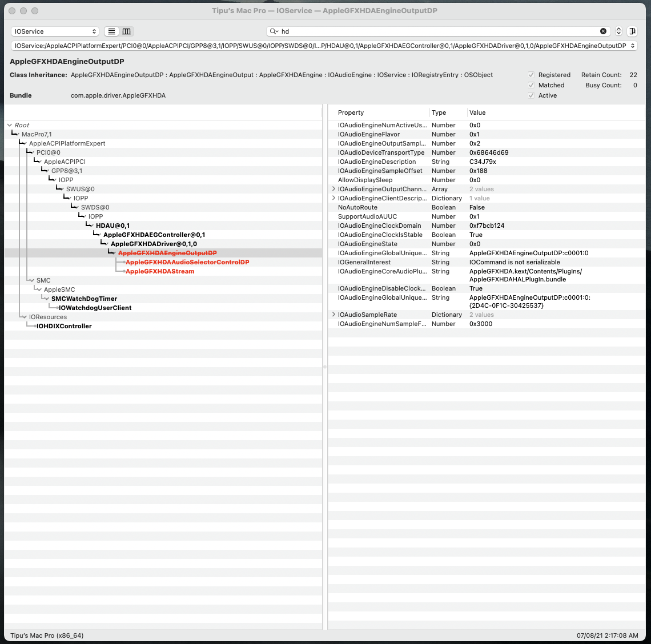The width and height of the screenshot is (651, 644).
Task: Open the IOService plane dropdown
Action: (55, 31)
